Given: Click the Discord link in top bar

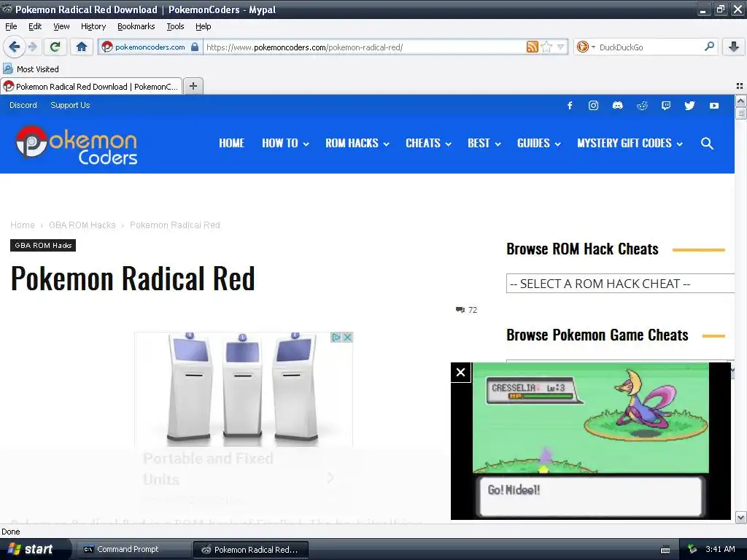Looking at the screenshot, I should point(23,105).
